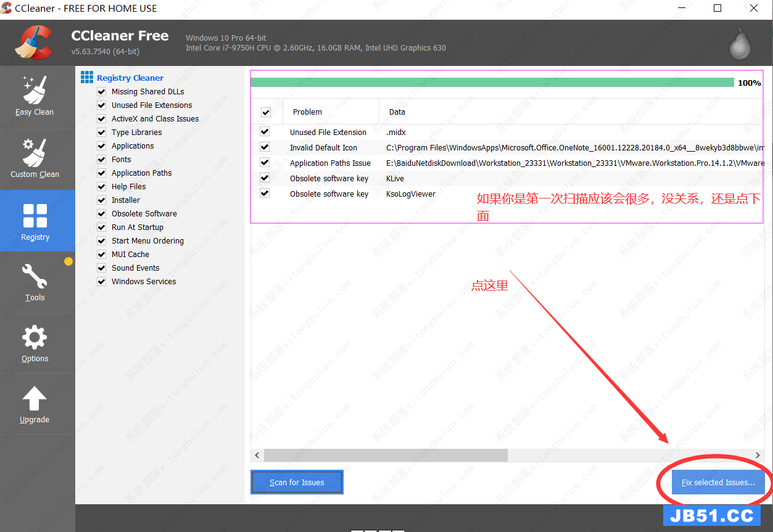Toggle the Obsolete Software checkbox
The image size is (773, 532).
tap(102, 214)
